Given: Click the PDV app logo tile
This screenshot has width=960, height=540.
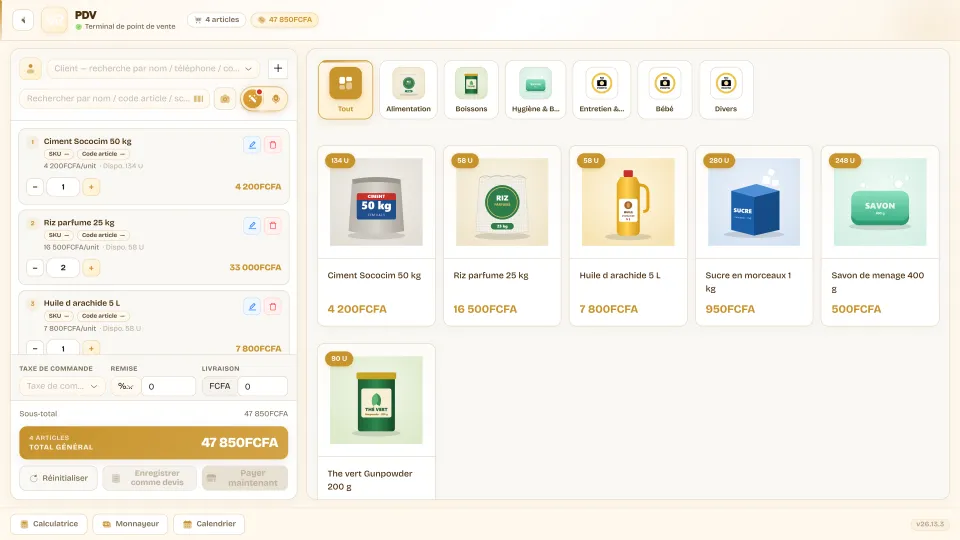Looking at the screenshot, I should pyautogui.click(x=54, y=20).
